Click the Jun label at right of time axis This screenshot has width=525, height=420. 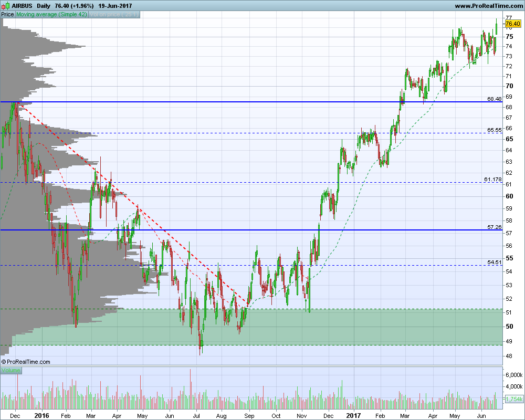(481, 416)
